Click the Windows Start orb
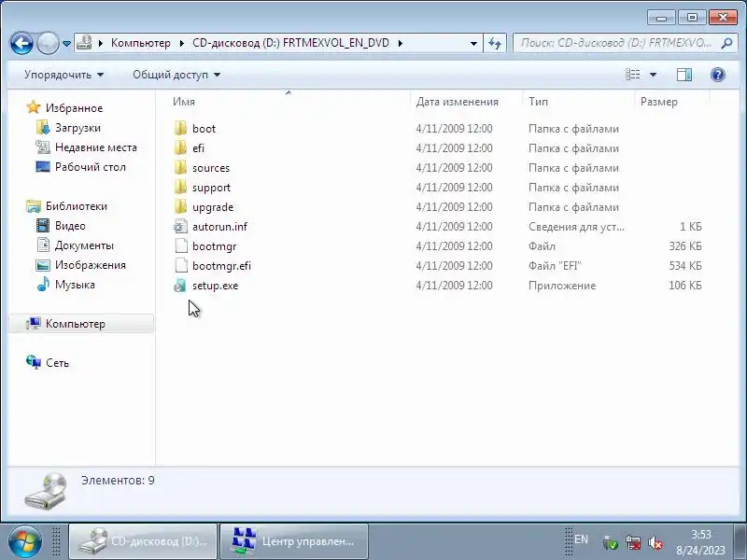 (x=25, y=542)
